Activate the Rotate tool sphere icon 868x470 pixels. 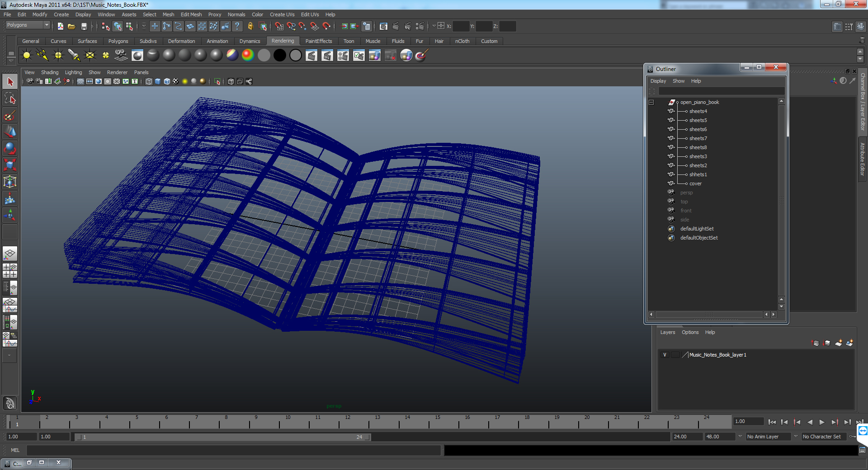(x=10, y=148)
